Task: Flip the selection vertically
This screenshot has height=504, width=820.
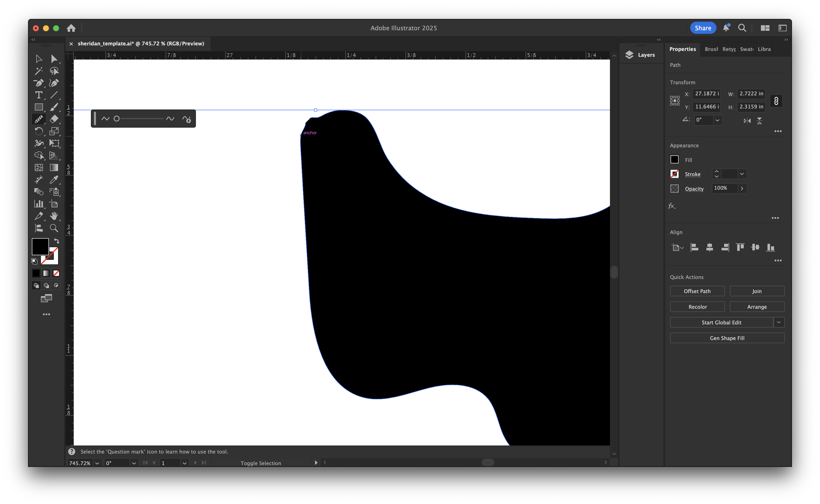Action: coord(760,121)
